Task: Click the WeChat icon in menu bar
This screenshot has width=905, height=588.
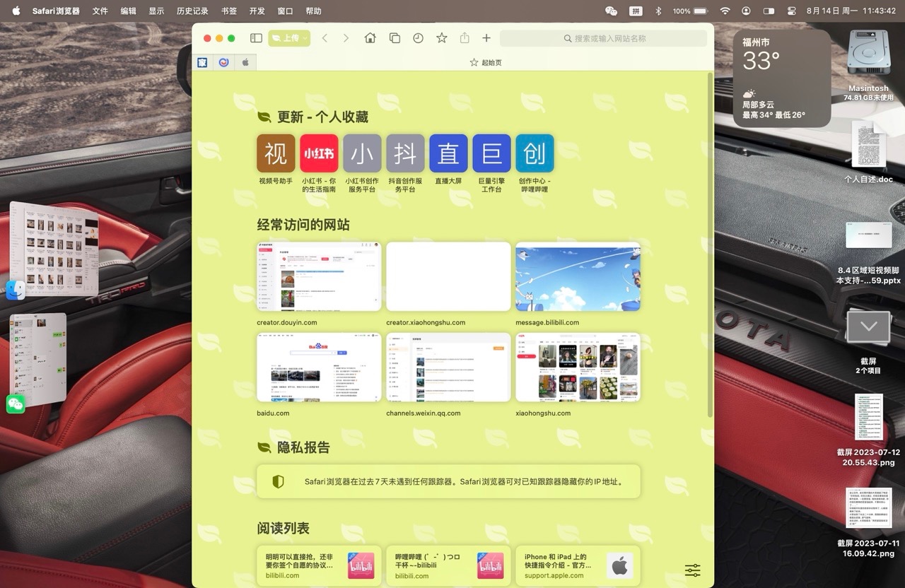Action: click(612, 11)
